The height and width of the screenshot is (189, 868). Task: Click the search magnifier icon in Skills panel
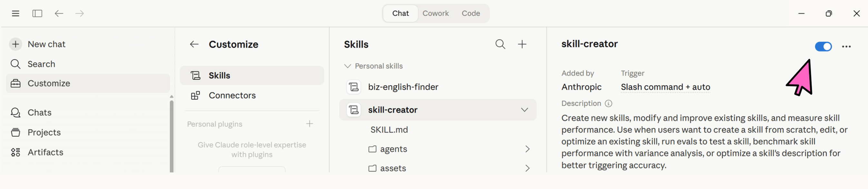[x=500, y=44]
